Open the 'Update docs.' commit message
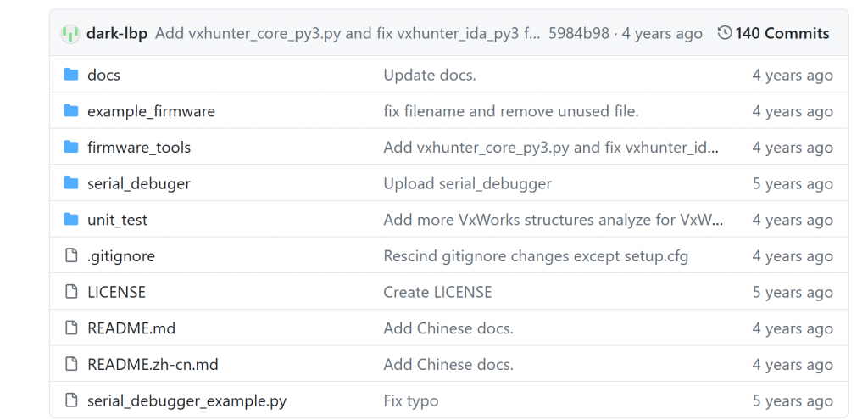Screen dimensions: 868x420 click(x=430, y=75)
